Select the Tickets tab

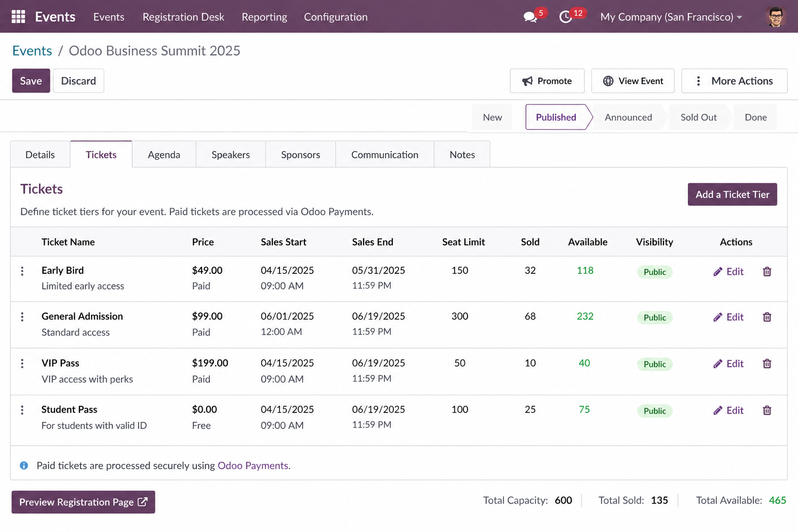[101, 155]
